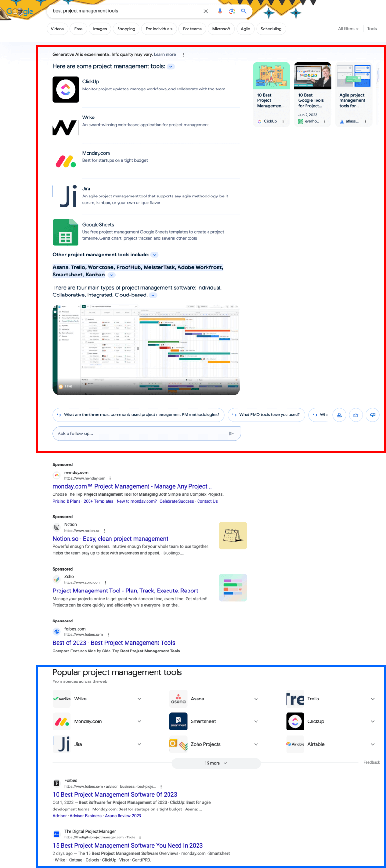Select the Scheduling filter chip
386x868 pixels.
(271, 29)
